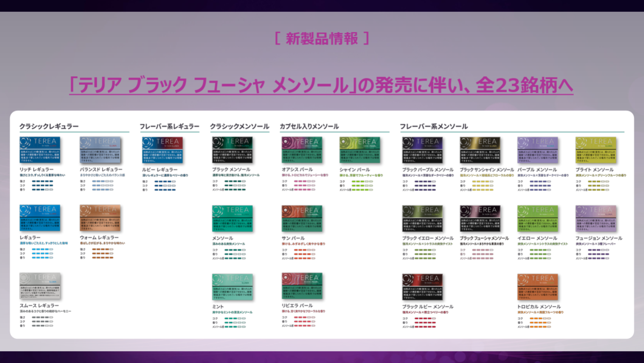Select the ブラック イエロー メンソール pack image
This screenshot has width=644, height=363.
pyautogui.click(x=423, y=218)
